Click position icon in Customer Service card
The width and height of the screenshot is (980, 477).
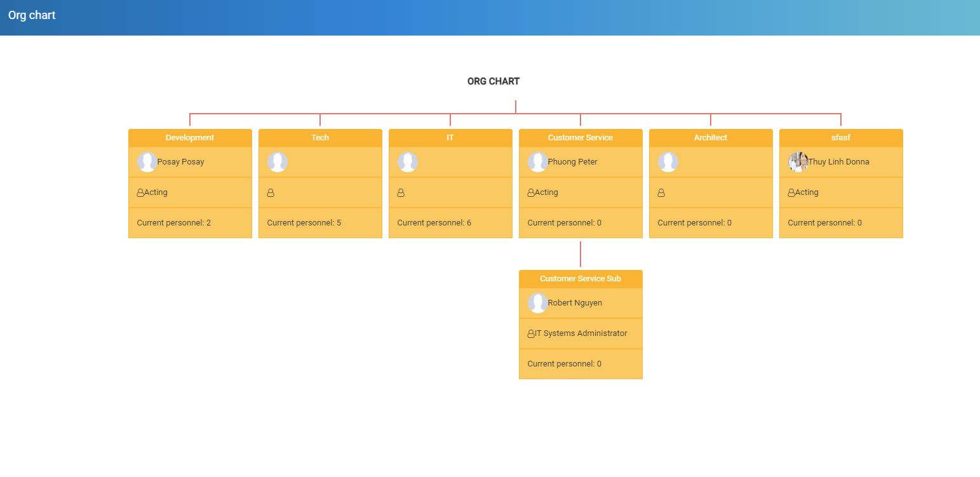531,192
